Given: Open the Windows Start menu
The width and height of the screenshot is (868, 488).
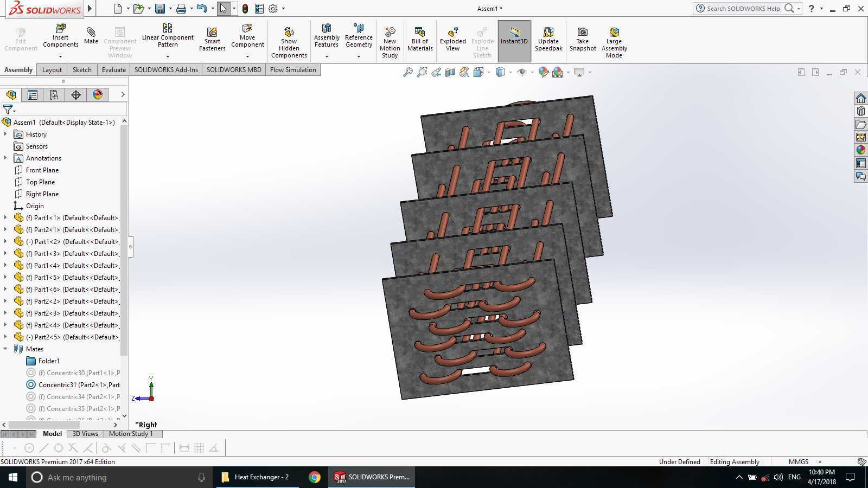Looking at the screenshot, I should [x=13, y=477].
